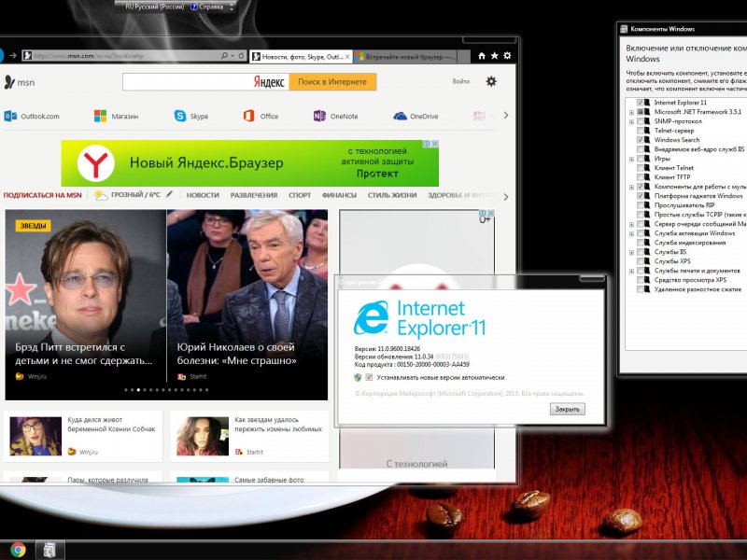
Task: Open OneNote shortcut icon
Action: click(319, 116)
